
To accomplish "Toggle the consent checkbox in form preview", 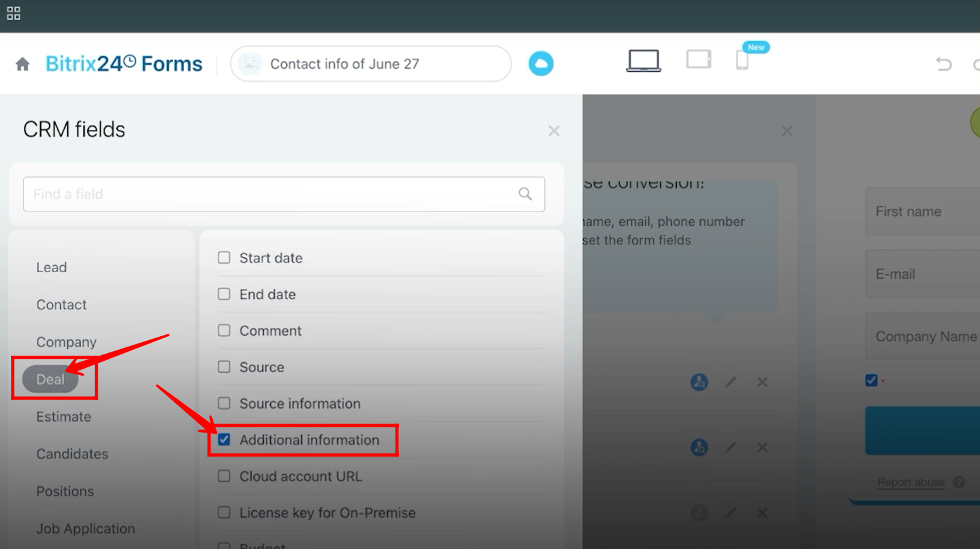I will click(871, 380).
